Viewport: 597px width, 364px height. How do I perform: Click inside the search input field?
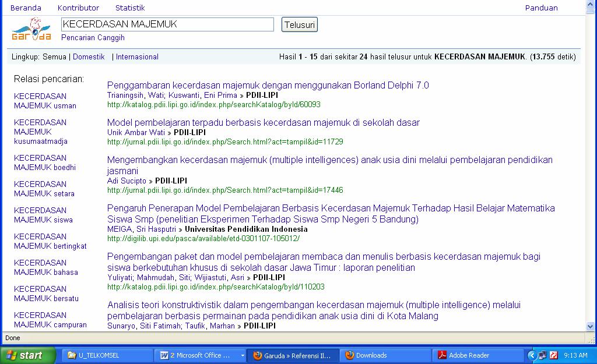pos(167,24)
